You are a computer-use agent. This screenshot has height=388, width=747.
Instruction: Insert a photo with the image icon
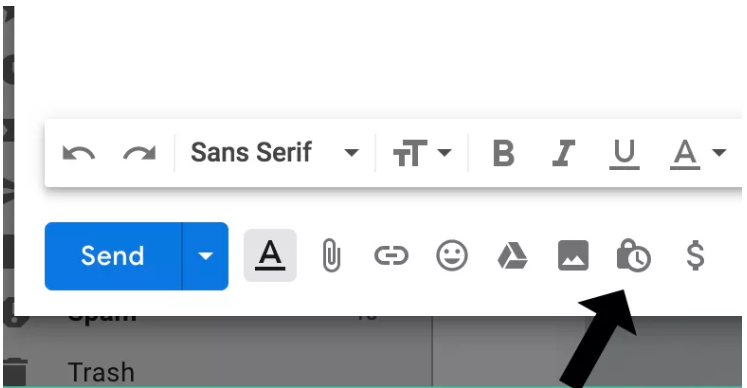click(573, 255)
